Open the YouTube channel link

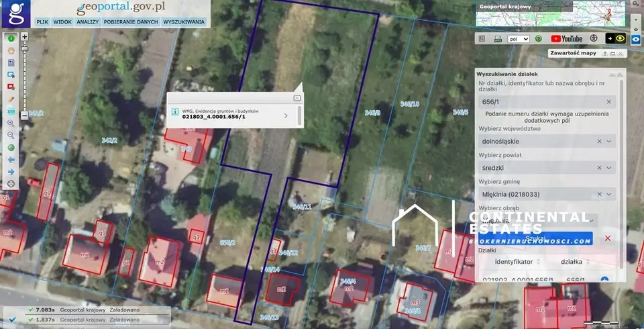(566, 39)
